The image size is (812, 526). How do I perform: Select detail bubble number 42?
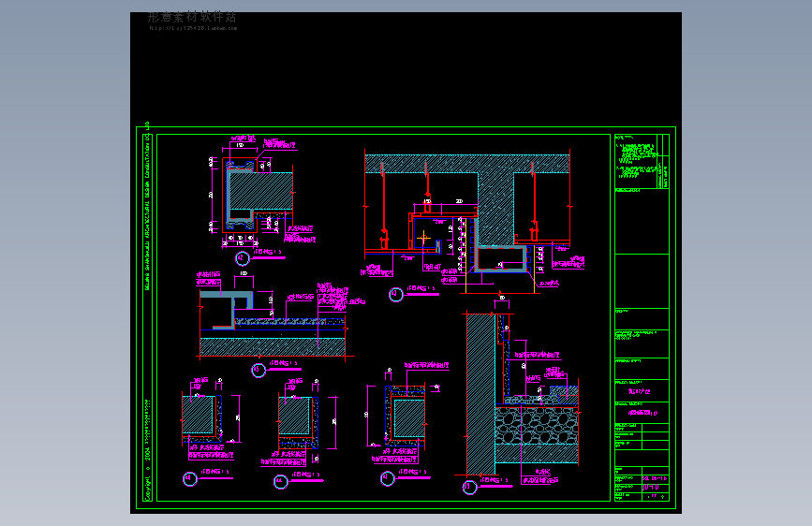tap(242, 257)
